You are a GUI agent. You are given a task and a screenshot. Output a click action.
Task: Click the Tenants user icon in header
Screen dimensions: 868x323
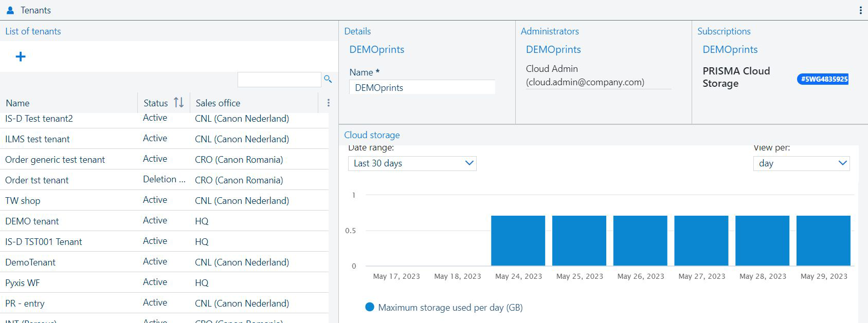[10, 10]
